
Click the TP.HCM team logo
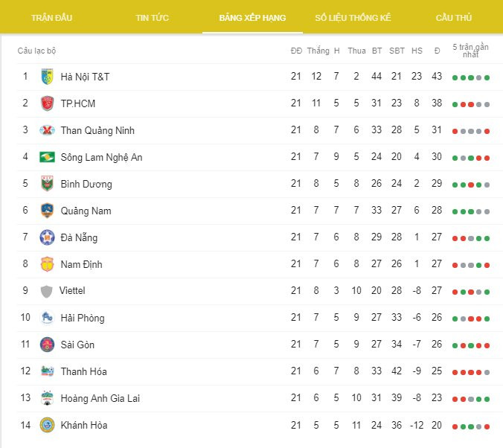tap(47, 103)
